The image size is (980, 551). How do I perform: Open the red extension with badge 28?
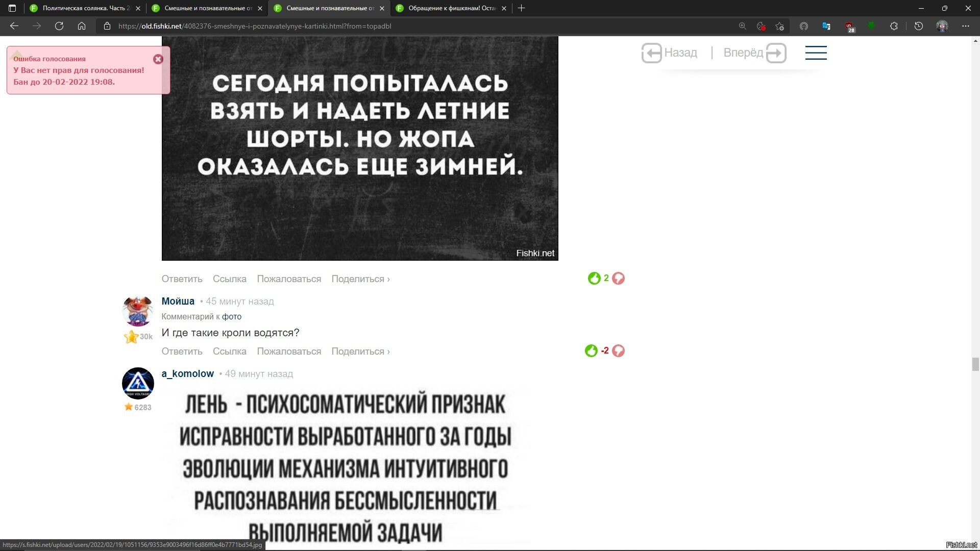[849, 27]
